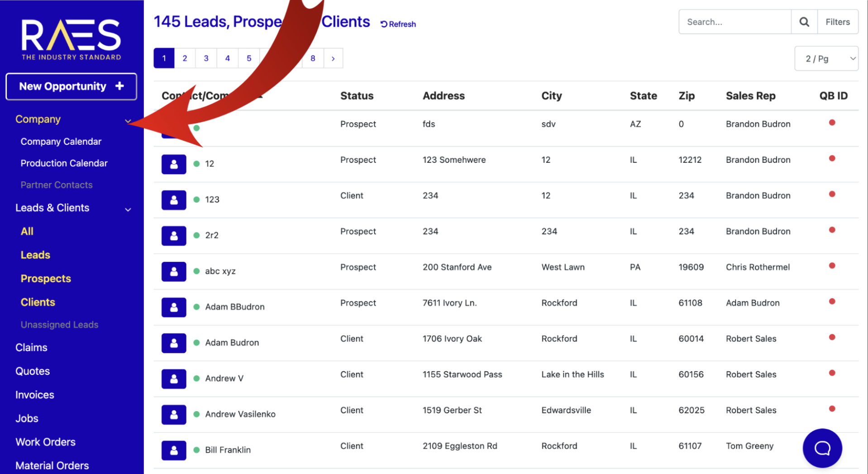Click green status dot for Andrew V
The width and height of the screenshot is (868, 474).
196,378
